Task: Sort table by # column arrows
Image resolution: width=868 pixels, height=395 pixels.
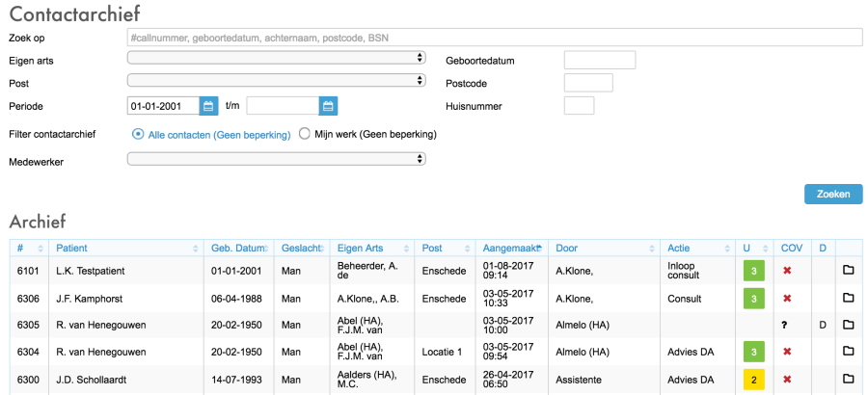Action: [40, 249]
